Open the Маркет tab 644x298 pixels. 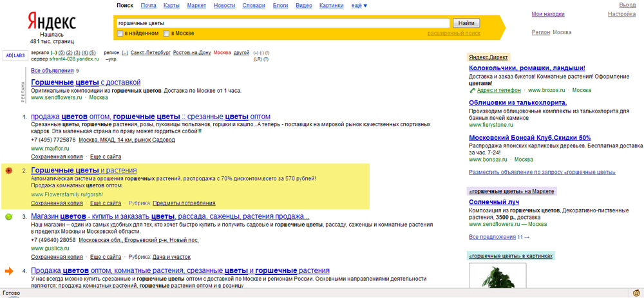point(196,5)
